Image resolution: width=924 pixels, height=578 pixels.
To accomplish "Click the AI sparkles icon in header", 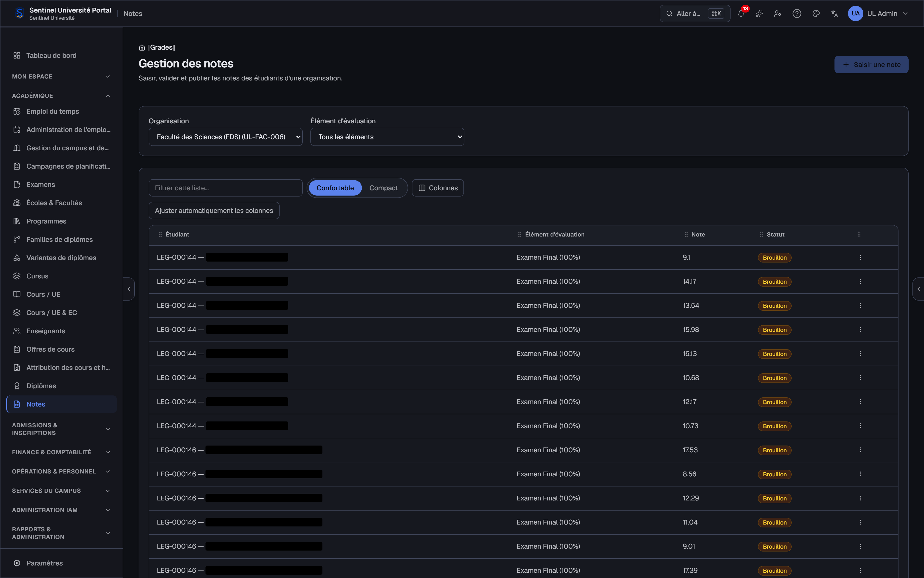I will click(759, 13).
